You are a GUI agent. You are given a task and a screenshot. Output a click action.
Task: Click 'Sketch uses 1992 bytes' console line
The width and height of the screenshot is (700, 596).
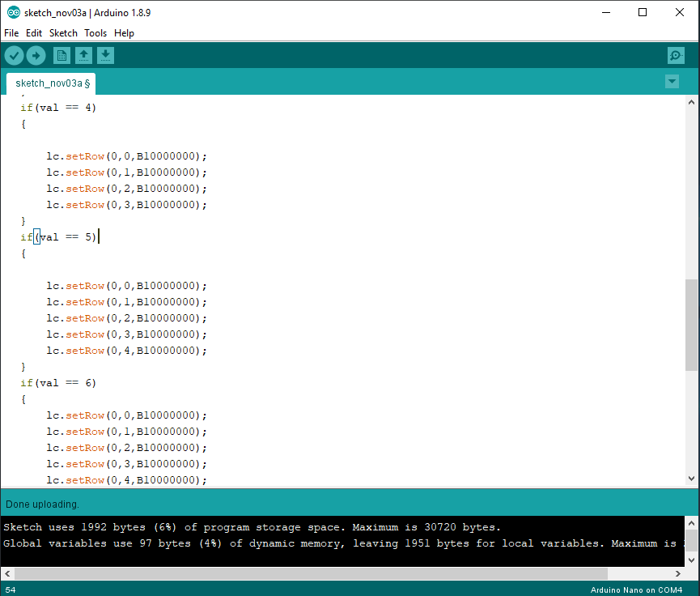click(x=252, y=528)
